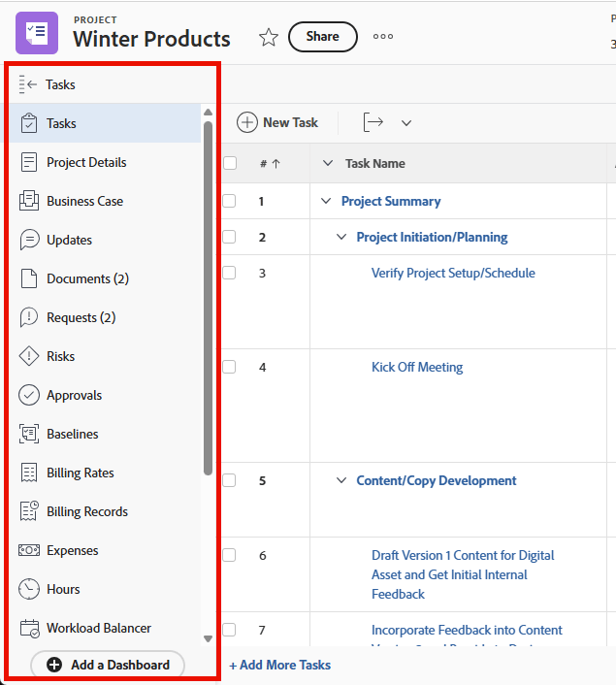
Task: Collapse the left panel using the arrow icon
Action: pyautogui.click(x=27, y=84)
